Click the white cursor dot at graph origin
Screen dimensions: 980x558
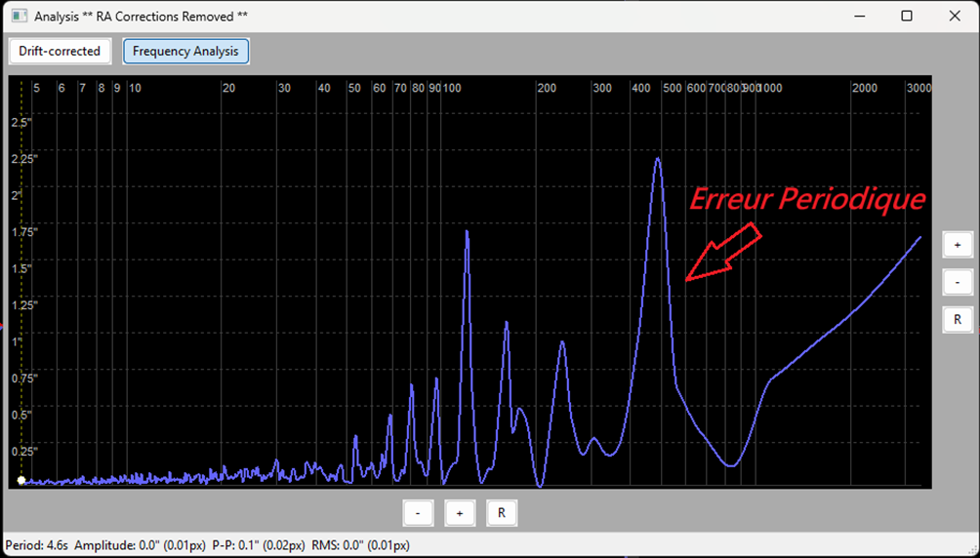21,481
